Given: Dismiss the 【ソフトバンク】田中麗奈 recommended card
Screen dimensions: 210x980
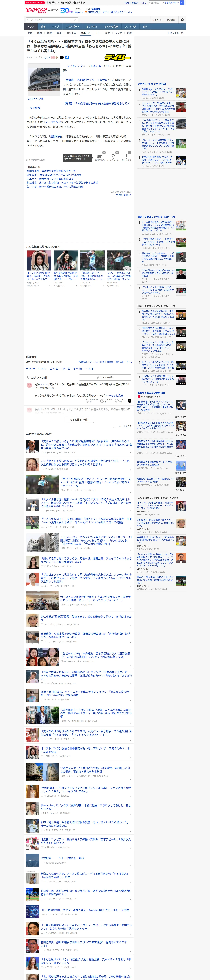Looking at the screenshot, I should point(50,286).
